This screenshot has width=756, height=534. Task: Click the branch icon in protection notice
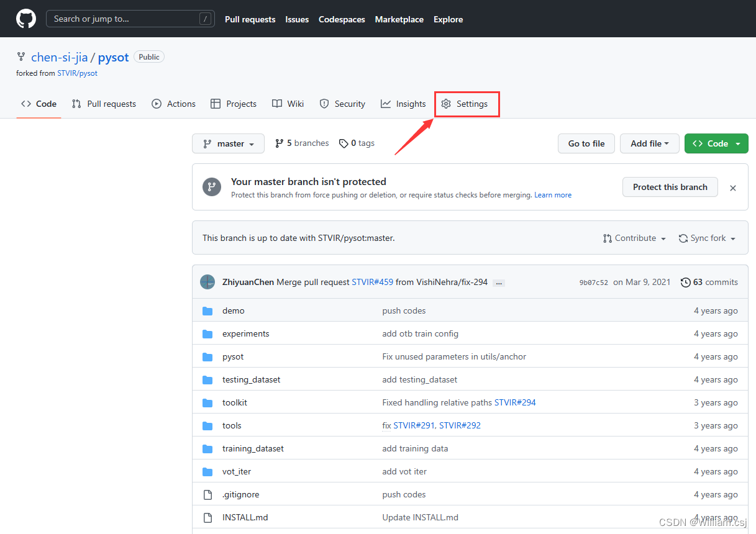(x=211, y=186)
